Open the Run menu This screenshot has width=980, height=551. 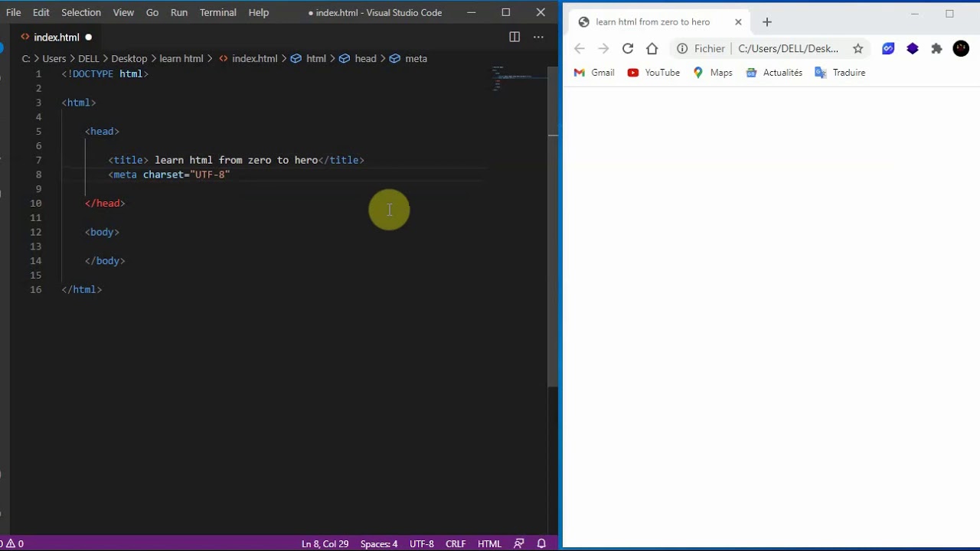179,12
